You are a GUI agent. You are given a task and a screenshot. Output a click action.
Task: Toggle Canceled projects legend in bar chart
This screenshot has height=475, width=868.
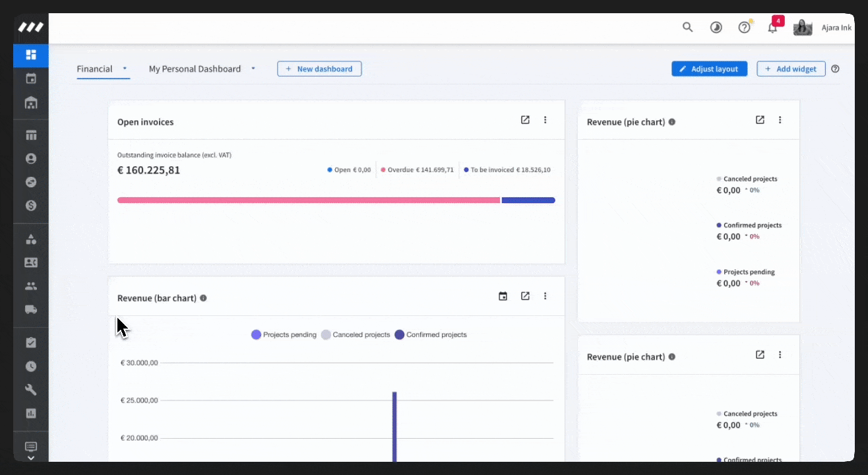[356, 334]
